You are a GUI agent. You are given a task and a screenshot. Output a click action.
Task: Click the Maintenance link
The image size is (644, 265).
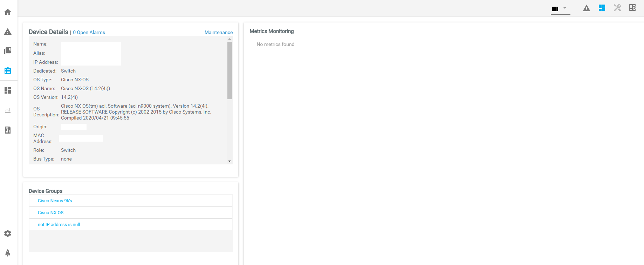click(x=219, y=32)
